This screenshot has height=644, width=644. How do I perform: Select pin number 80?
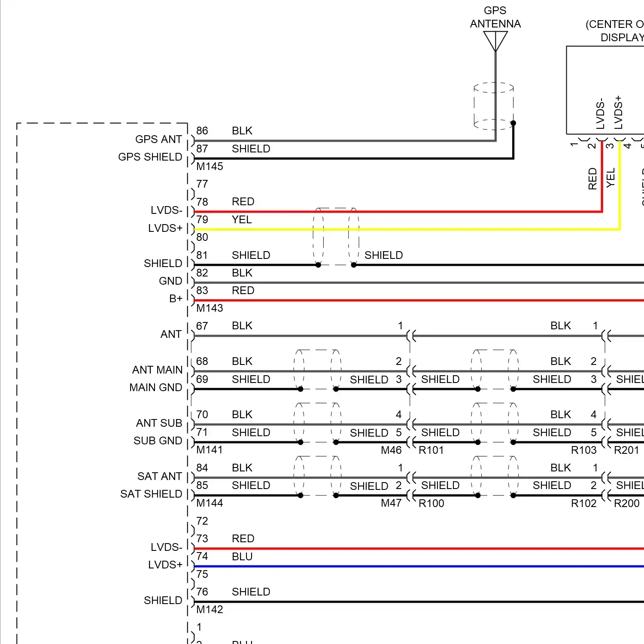202,237
